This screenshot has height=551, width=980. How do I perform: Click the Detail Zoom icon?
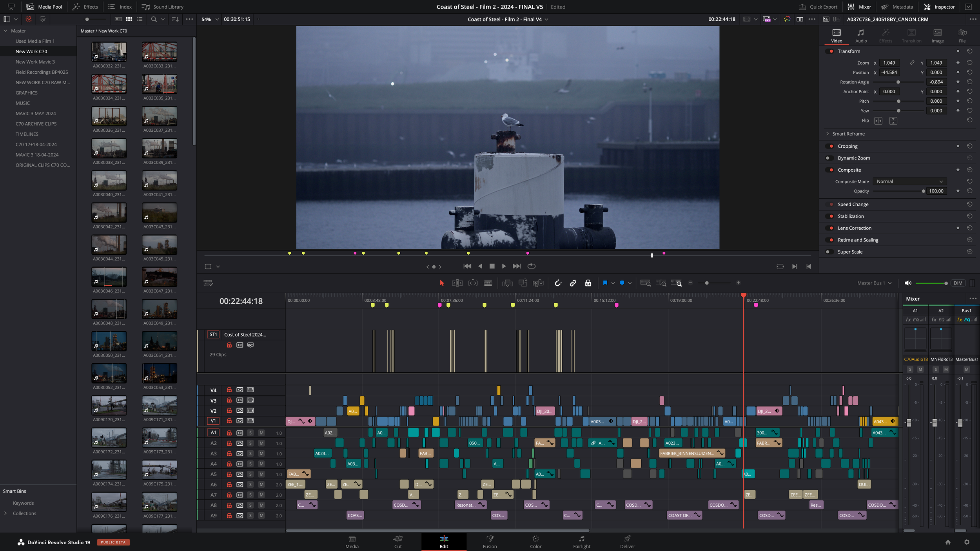[661, 283]
